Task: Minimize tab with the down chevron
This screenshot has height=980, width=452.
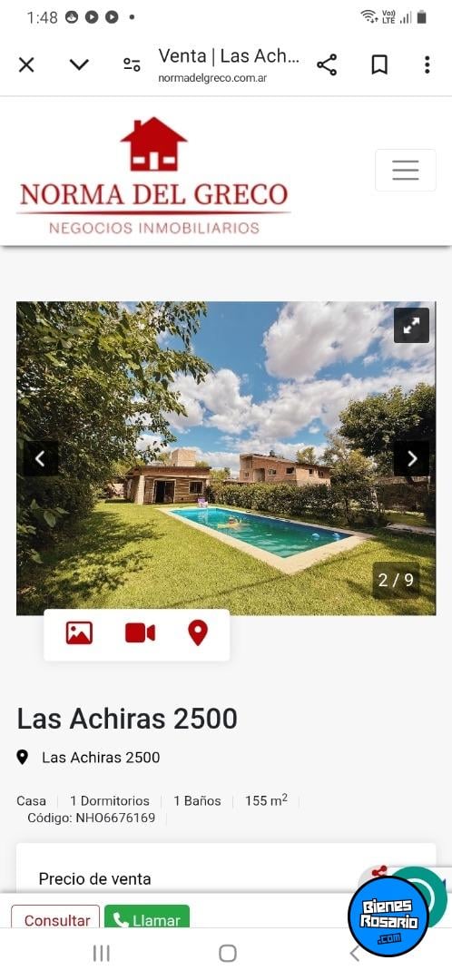Action: click(79, 64)
